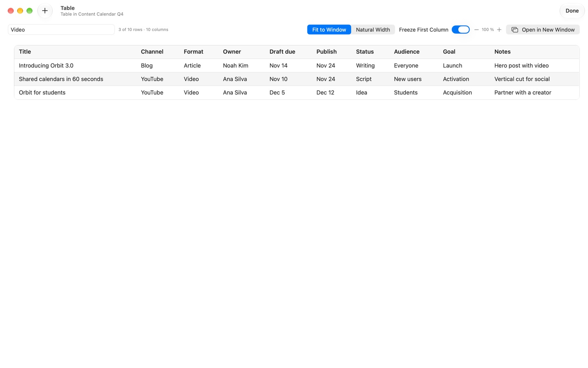This screenshot has width=588, height=368.
Task: Select Fit to Window mode
Action: click(329, 29)
